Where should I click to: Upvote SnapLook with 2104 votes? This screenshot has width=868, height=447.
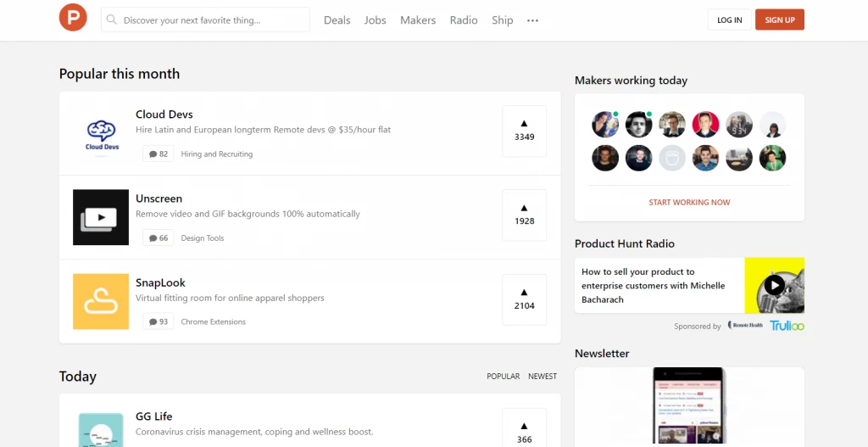(524, 299)
